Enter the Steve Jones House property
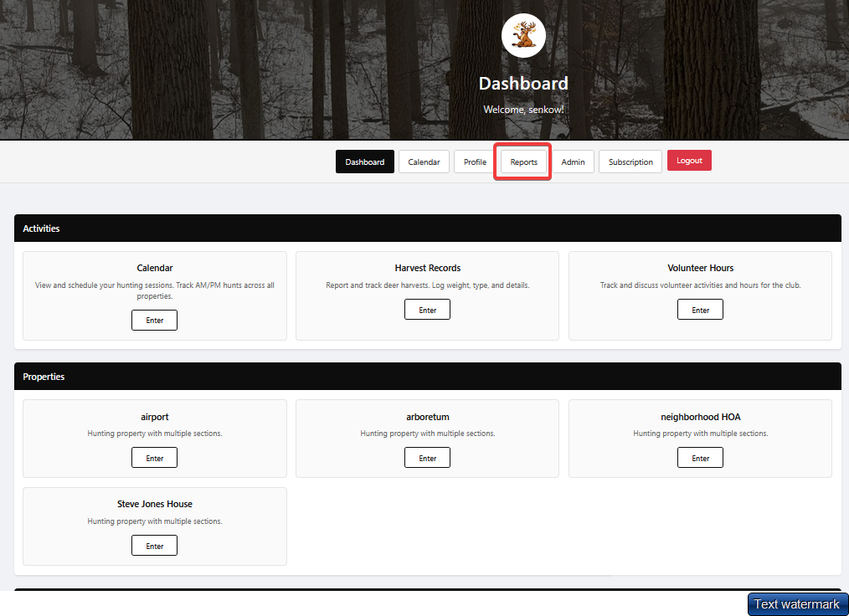Image resolution: width=849 pixels, height=616 pixels. point(154,545)
